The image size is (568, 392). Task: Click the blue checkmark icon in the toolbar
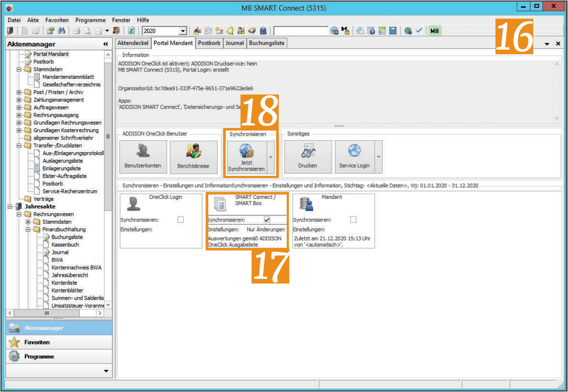(419, 31)
